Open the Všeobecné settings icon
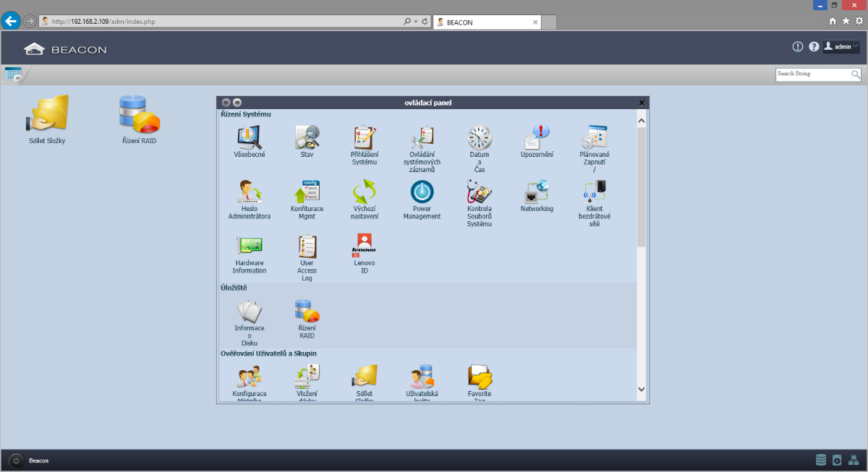868x472 pixels. click(x=249, y=137)
